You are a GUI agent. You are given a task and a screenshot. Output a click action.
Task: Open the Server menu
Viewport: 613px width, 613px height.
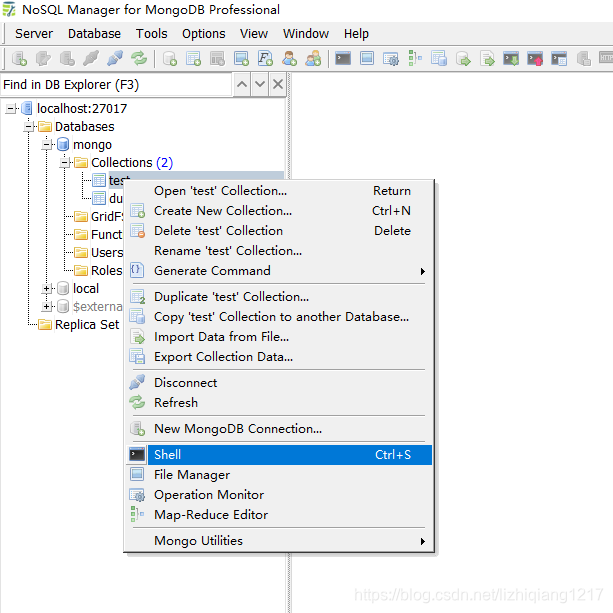[x=34, y=34]
